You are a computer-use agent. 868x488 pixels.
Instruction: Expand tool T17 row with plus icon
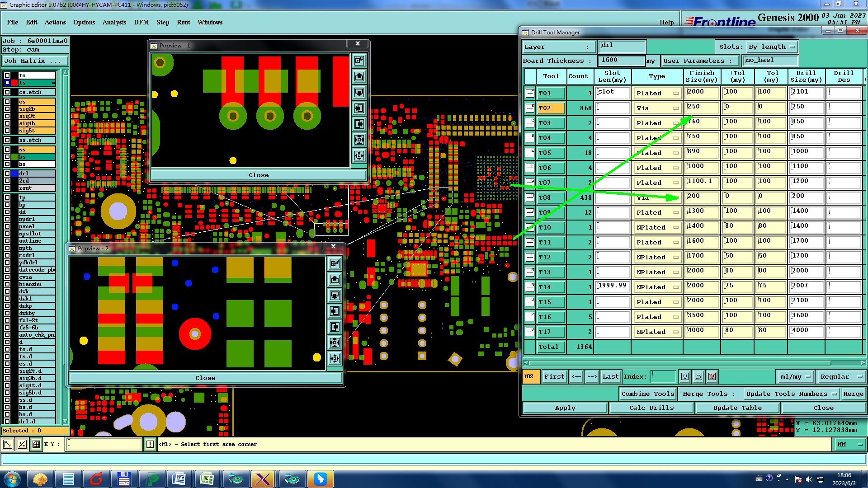[x=530, y=332]
